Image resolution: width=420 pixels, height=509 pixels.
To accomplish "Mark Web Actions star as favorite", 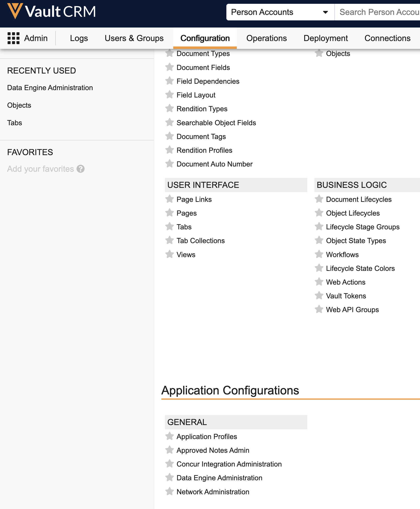I will pos(319,282).
